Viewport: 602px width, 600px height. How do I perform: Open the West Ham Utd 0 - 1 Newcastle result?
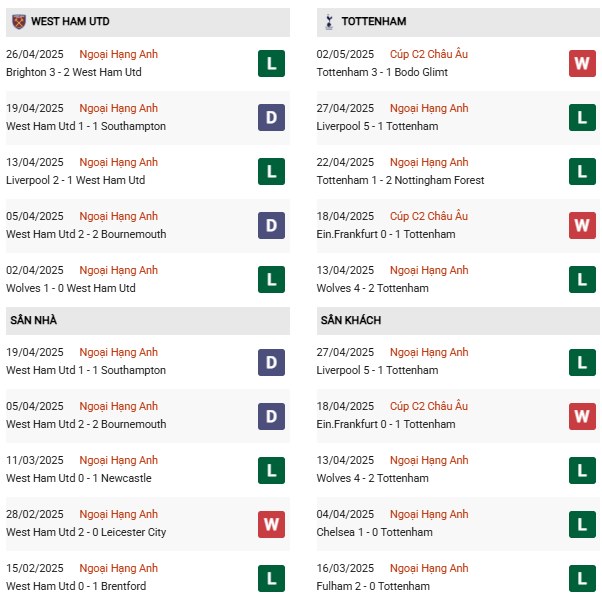[79, 478]
